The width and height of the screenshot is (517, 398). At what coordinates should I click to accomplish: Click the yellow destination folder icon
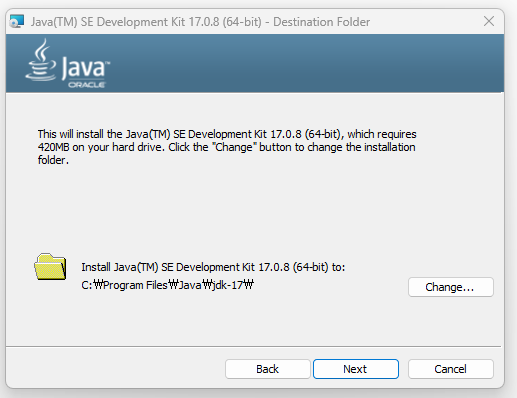50,267
